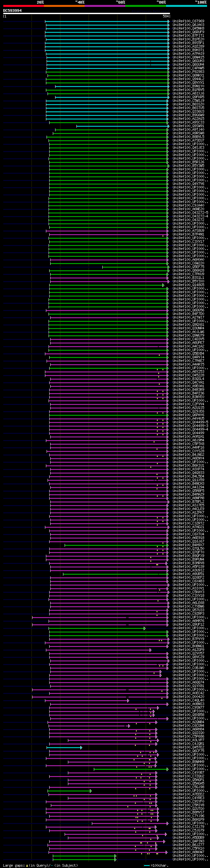Viewport: 210px width, 868px height.
Task: Select label UniRef100_C5MIV8
Action: pos(188,805)
